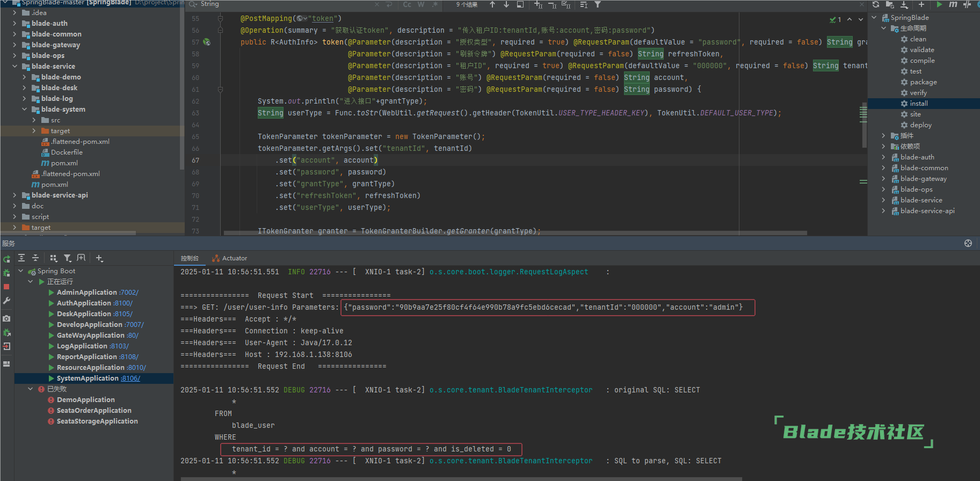Viewport: 980px width, 481px height.
Task: Collapse all services with collapse-all icon
Action: click(35, 258)
